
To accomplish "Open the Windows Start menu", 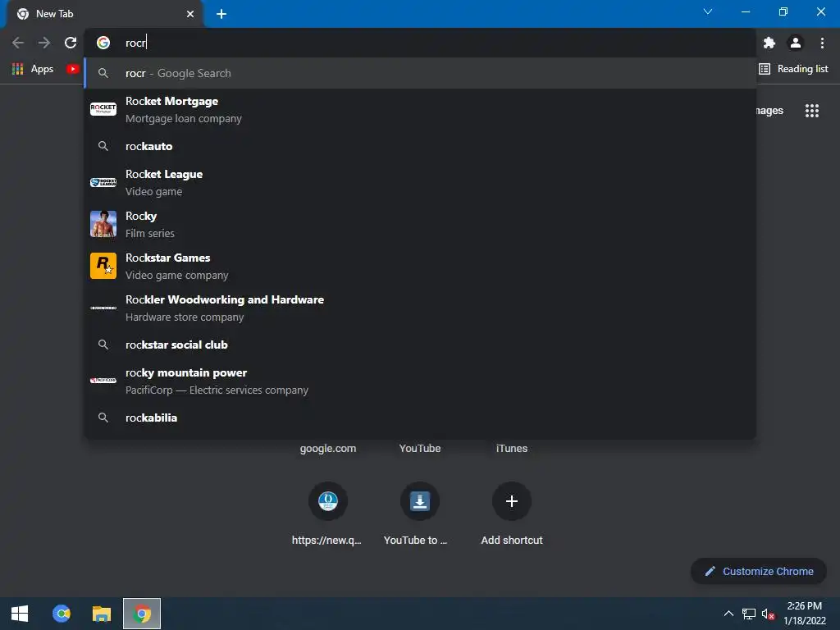I will coord(20,614).
